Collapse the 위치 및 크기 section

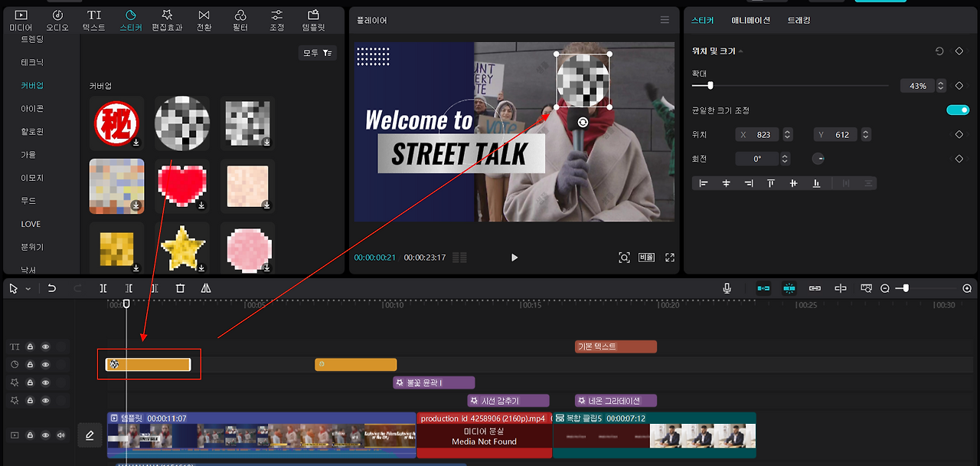click(x=740, y=51)
